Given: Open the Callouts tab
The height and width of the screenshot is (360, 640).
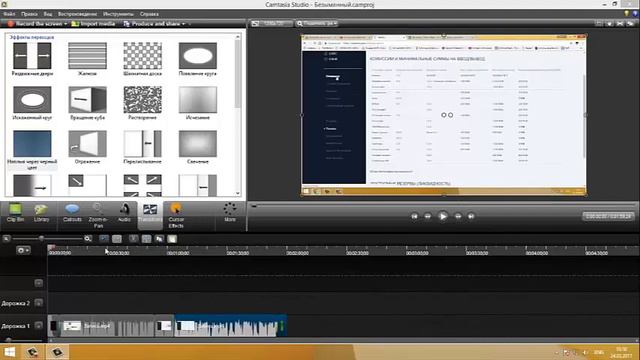Looking at the screenshot, I should point(72,213).
